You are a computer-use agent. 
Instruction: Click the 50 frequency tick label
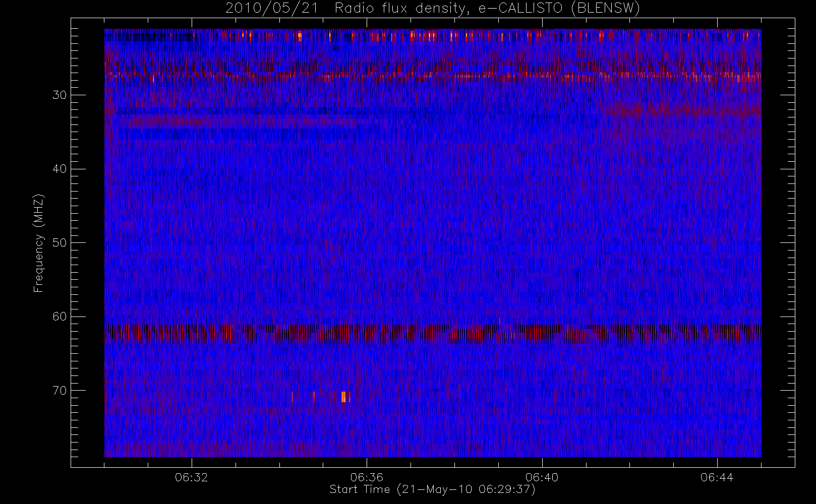pyautogui.click(x=60, y=242)
